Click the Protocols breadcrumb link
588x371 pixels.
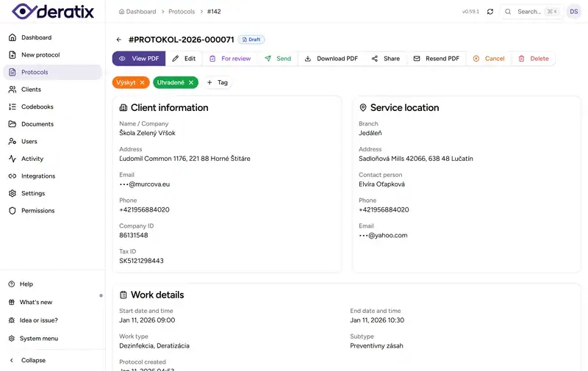pos(182,12)
